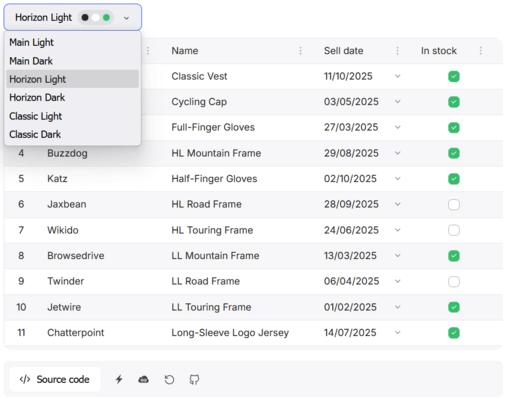The image size is (507, 400).
Task: Select the Chatterpoint company cell
Action: pyautogui.click(x=76, y=333)
